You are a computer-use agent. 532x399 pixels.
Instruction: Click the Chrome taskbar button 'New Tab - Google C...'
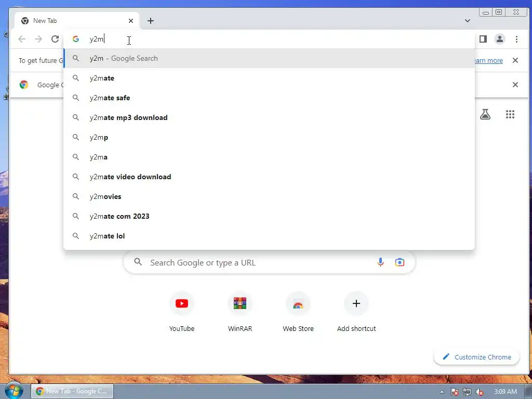(x=72, y=391)
